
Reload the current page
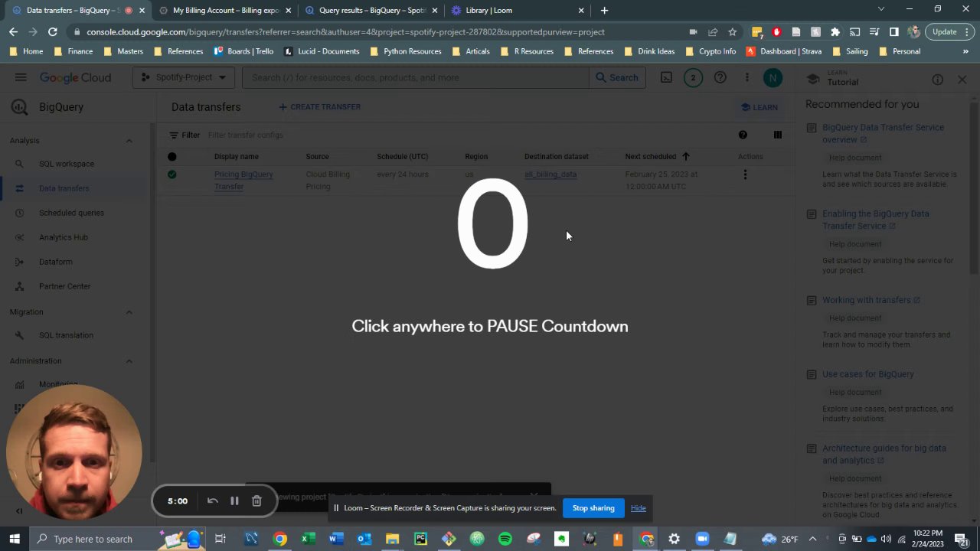point(52,32)
